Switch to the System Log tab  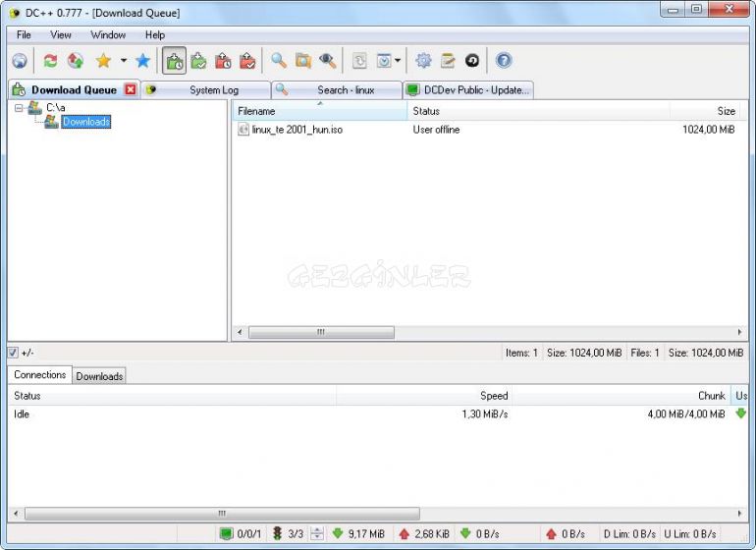(x=206, y=89)
